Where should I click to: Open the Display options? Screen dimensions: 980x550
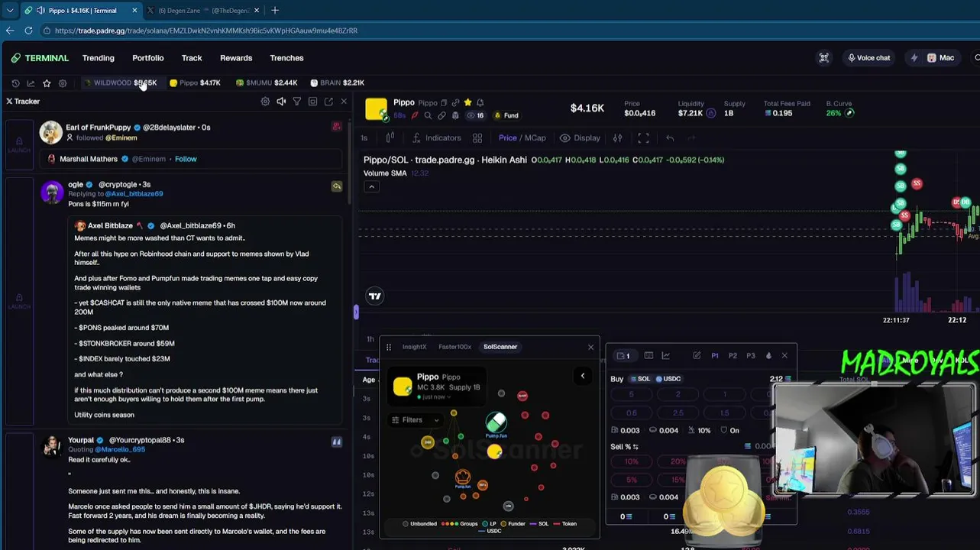580,138
